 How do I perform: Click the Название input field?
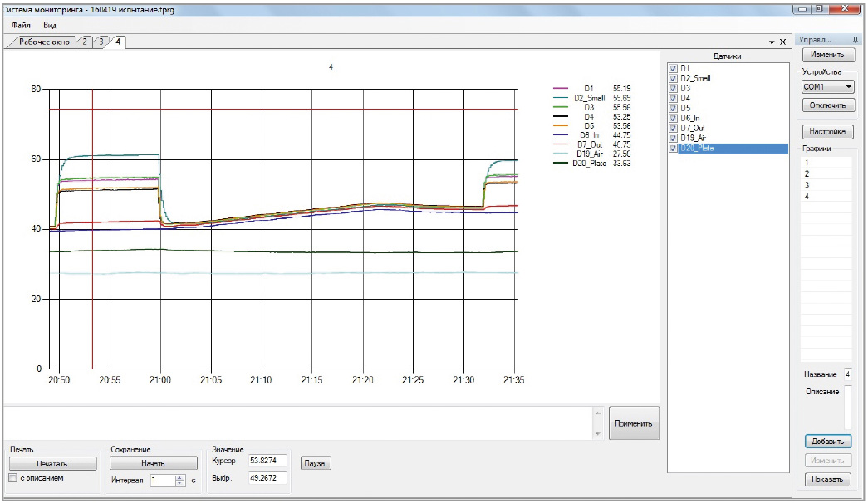(847, 374)
